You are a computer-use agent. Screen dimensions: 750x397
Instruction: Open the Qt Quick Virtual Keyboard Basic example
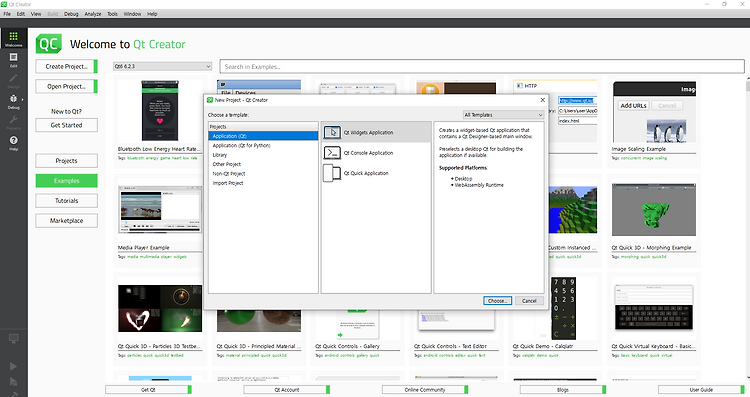654,308
